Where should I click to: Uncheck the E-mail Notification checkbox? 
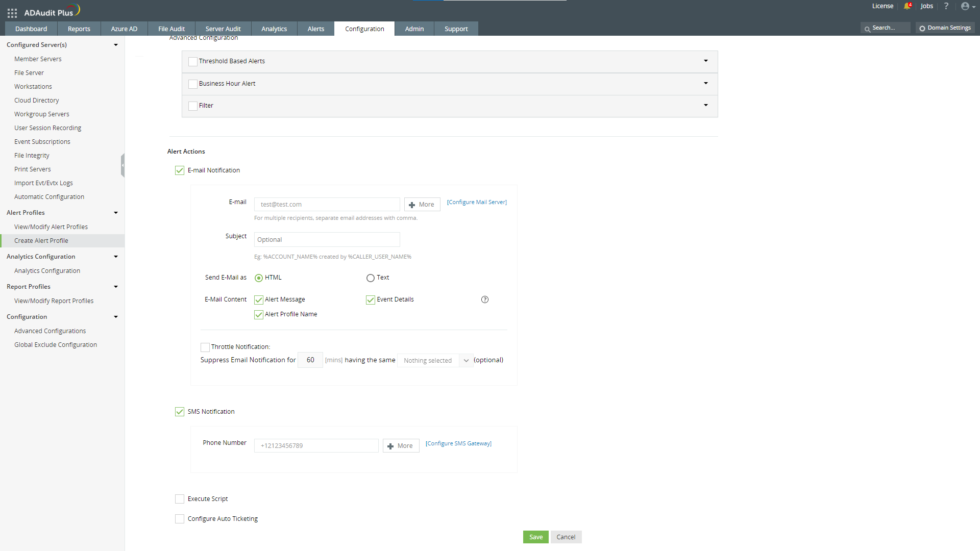pyautogui.click(x=180, y=170)
